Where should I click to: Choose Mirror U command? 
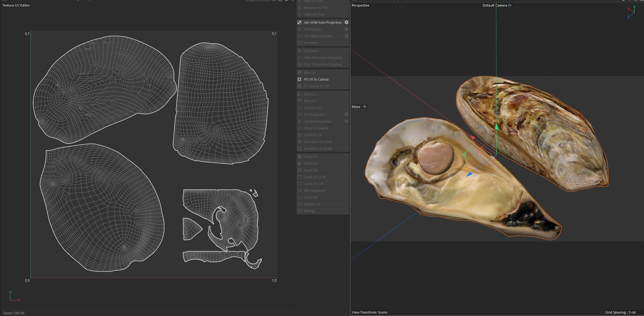[x=310, y=94]
